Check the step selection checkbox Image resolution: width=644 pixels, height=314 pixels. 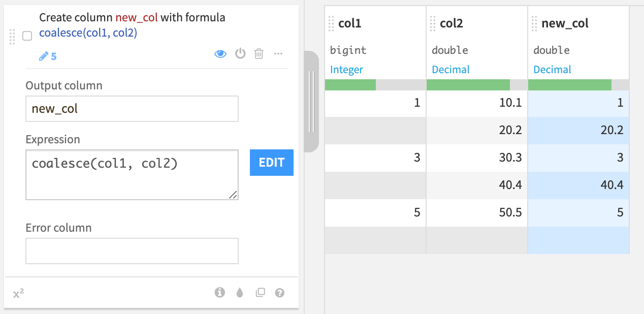coord(27,36)
